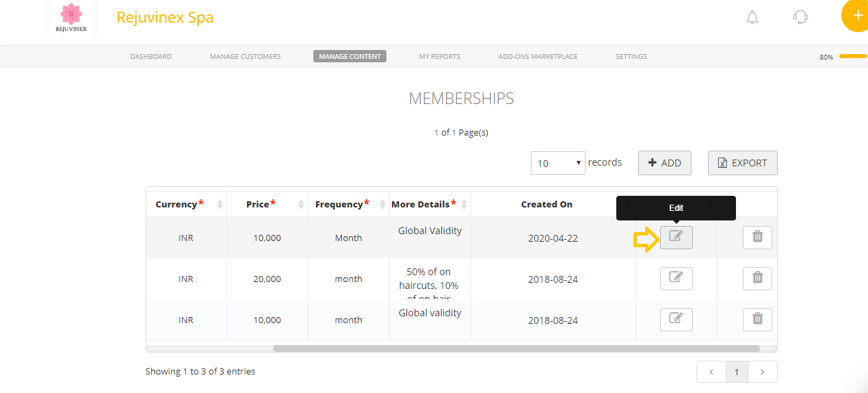868x393 pixels.
Task: Click the MEMBERSHIPS page heading
Action: click(x=461, y=99)
